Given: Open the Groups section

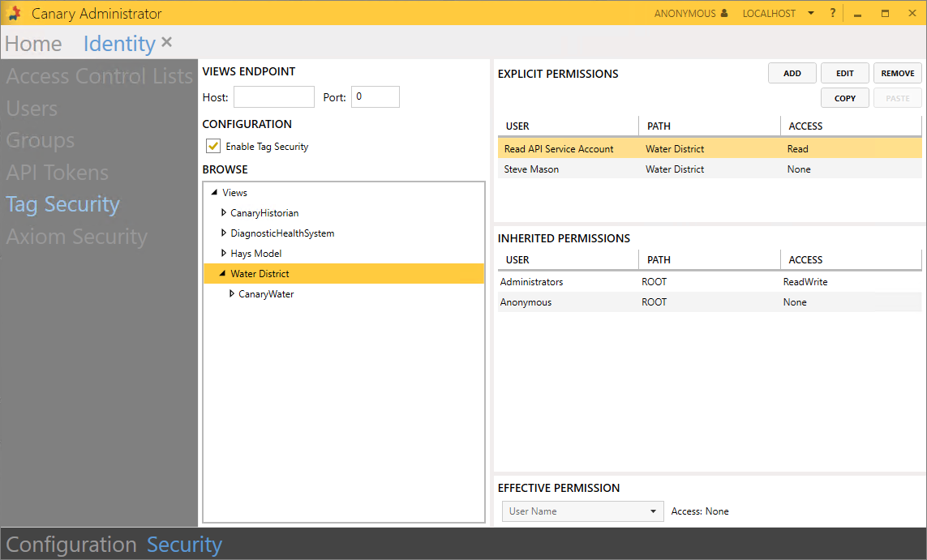Looking at the screenshot, I should click(41, 140).
